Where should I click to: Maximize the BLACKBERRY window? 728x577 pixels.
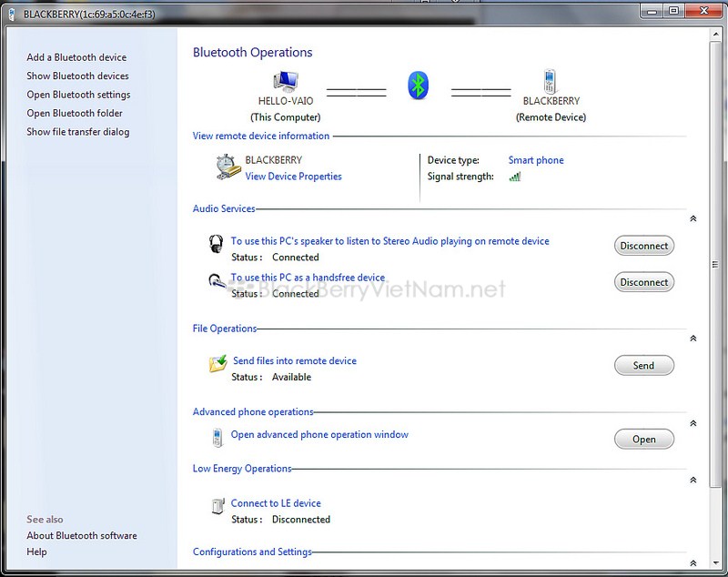click(674, 11)
